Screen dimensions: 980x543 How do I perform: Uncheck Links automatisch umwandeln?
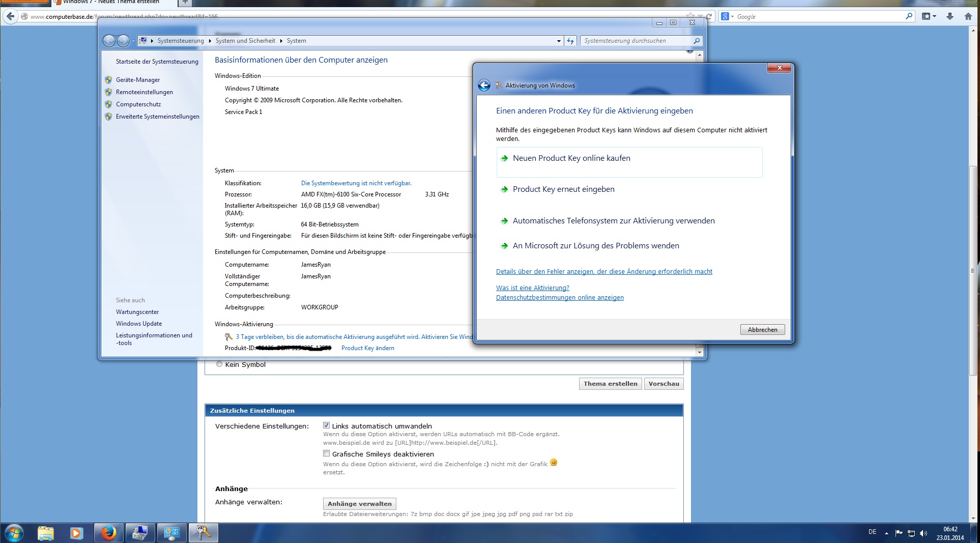[x=326, y=425]
